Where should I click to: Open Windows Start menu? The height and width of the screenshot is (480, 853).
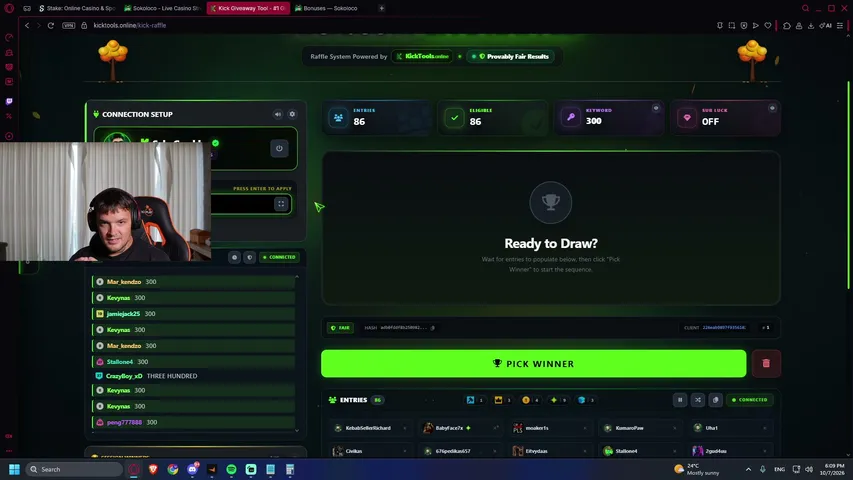pos(15,469)
